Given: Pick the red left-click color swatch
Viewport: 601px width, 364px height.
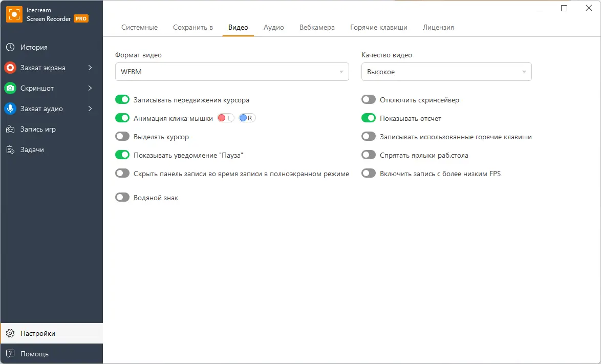Looking at the screenshot, I should [x=222, y=118].
